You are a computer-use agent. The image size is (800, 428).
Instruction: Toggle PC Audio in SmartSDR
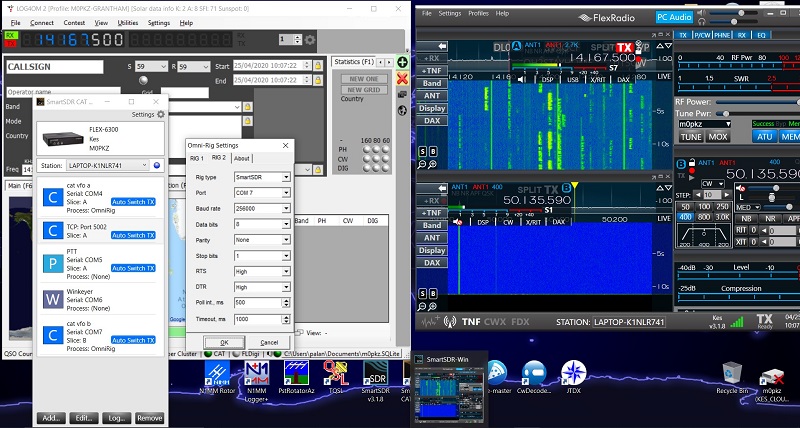tap(673, 17)
